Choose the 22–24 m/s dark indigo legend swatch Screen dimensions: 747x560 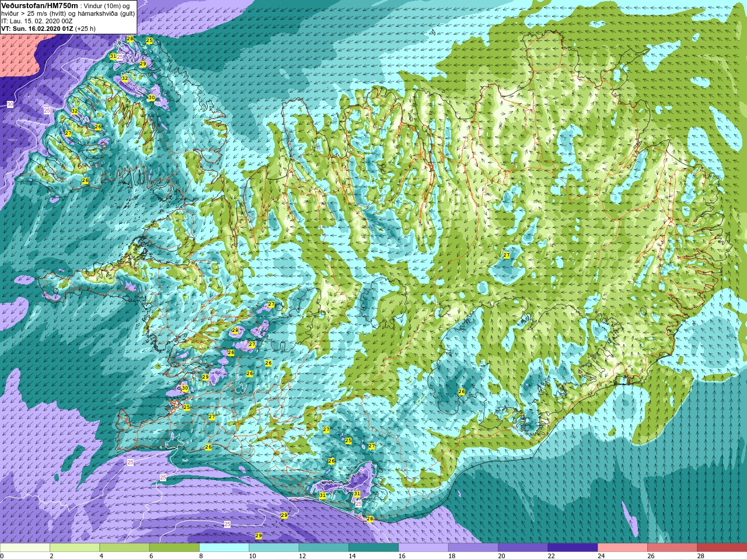tap(573, 548)
